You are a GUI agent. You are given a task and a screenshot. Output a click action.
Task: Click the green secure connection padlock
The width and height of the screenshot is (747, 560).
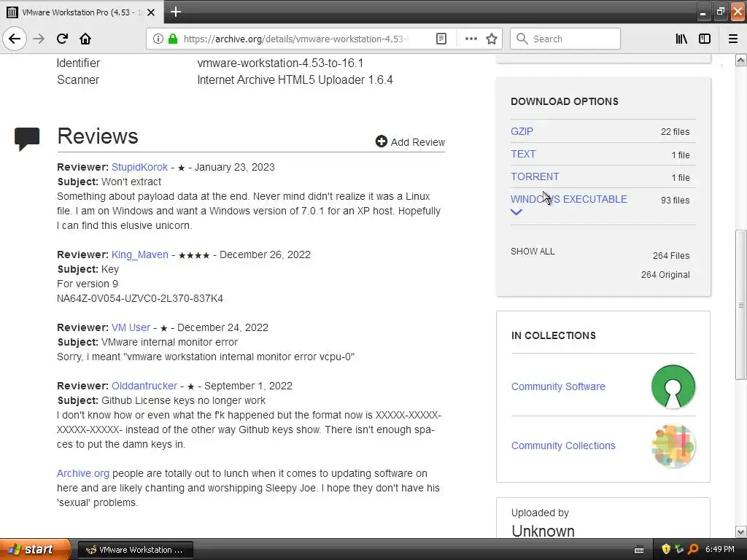point(173,39)
